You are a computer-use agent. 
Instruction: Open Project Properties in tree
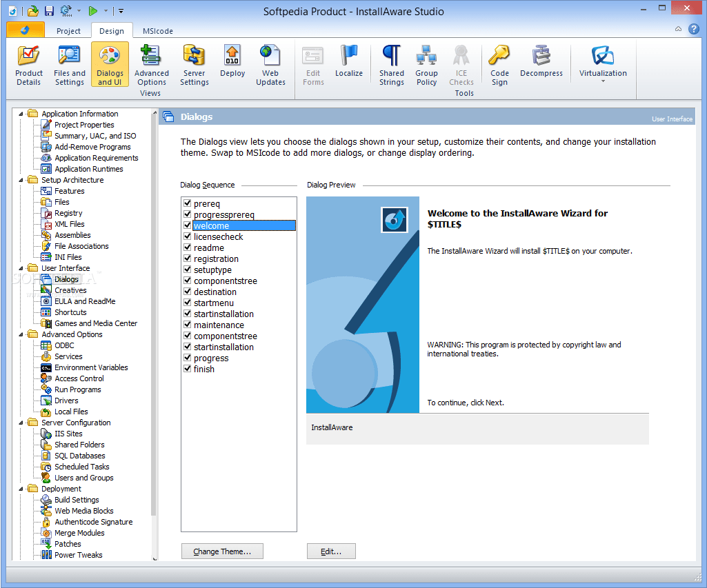(84, 125)
